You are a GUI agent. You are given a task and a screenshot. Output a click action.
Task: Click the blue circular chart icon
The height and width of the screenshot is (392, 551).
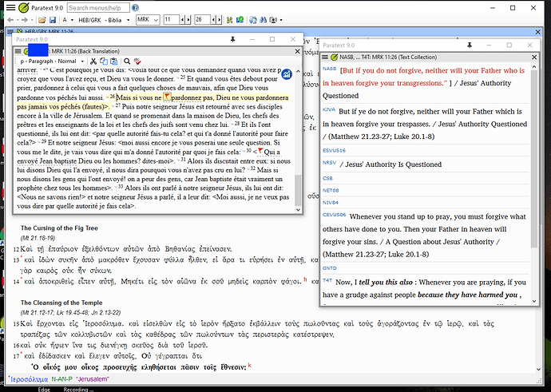(287, 74)
